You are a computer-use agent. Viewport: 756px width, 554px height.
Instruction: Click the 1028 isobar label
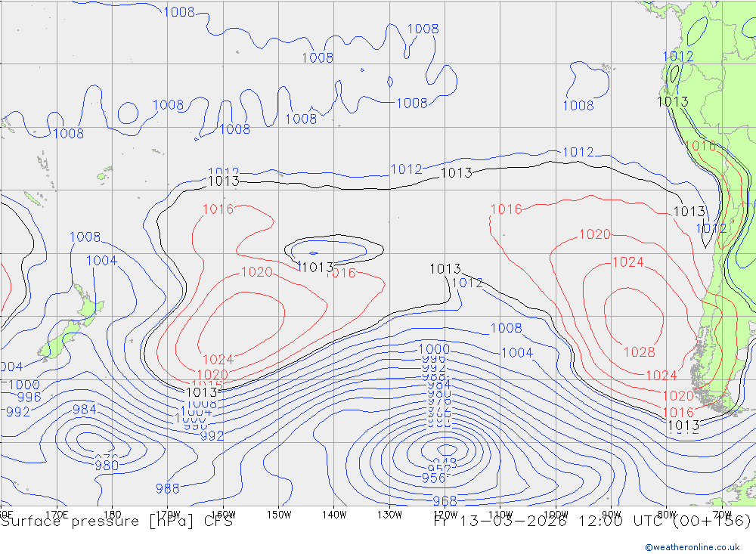pos(640,352)
